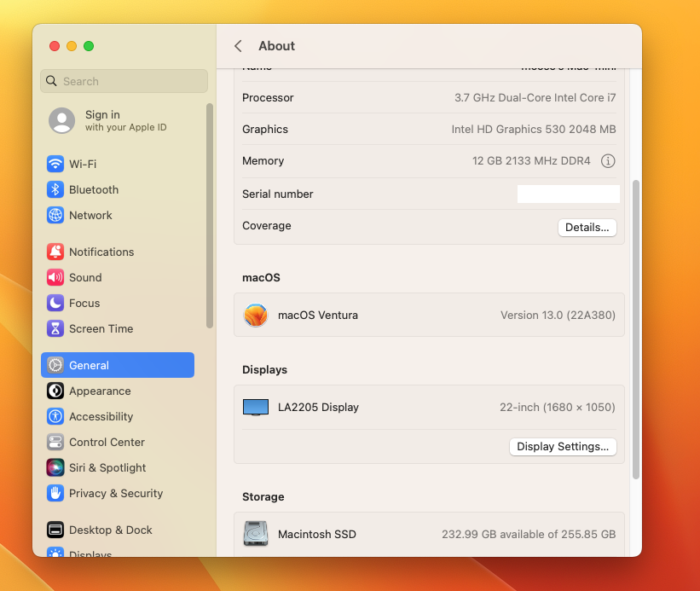
Task: Open Control Center label in sidebar
Action: (107, 442)
